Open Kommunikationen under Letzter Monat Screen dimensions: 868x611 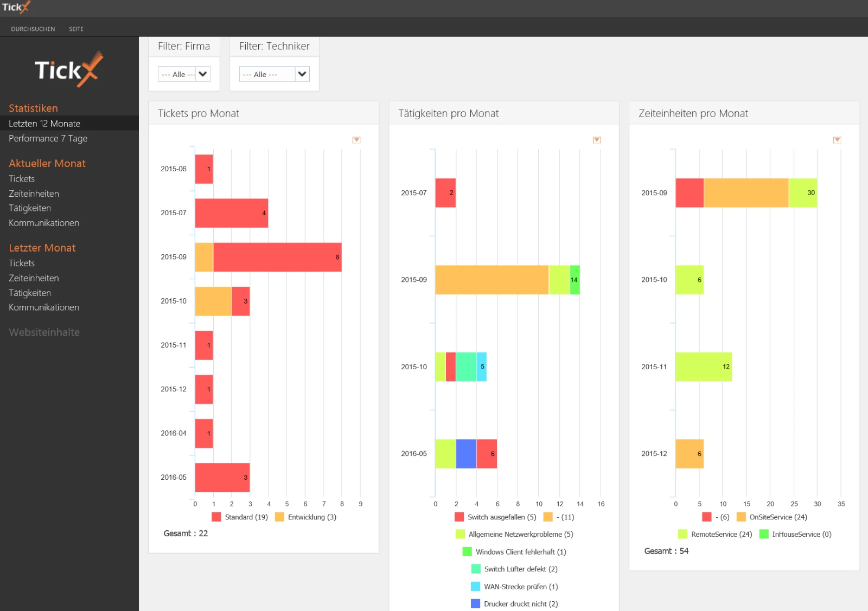pos(44,307)
